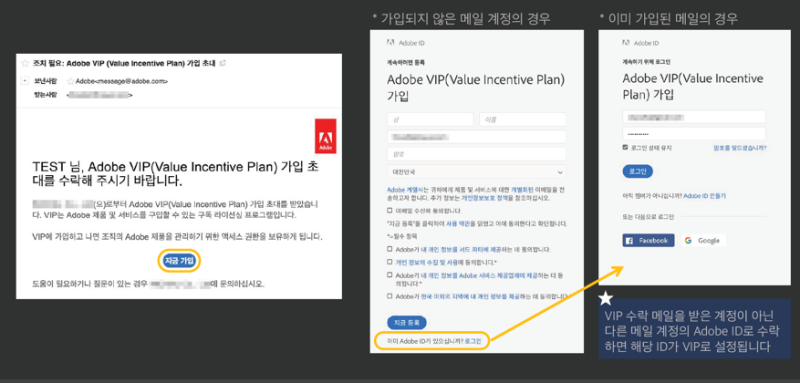This screenshot has width=800, height=383.
Task: Star the sender Adobe message@adobe.com
Action: pyautogui.click(x=70, y=81)
